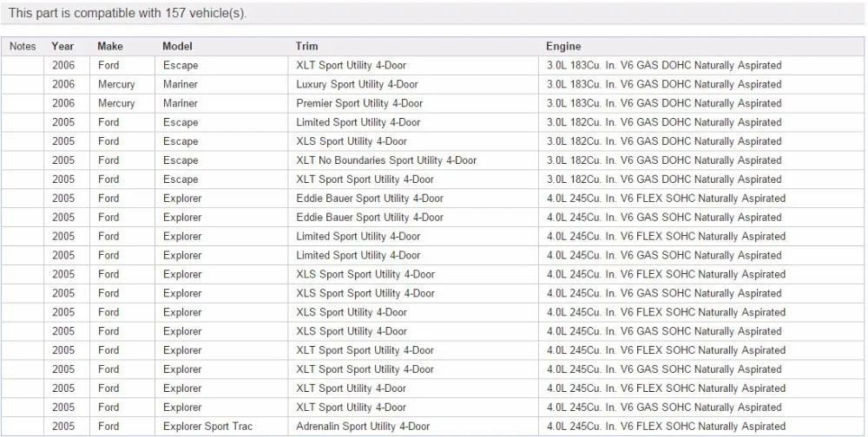The image size is (868, 437).
Task: Click "Mariner" in the Premier Sport Utility row
Action: point(181,103)
